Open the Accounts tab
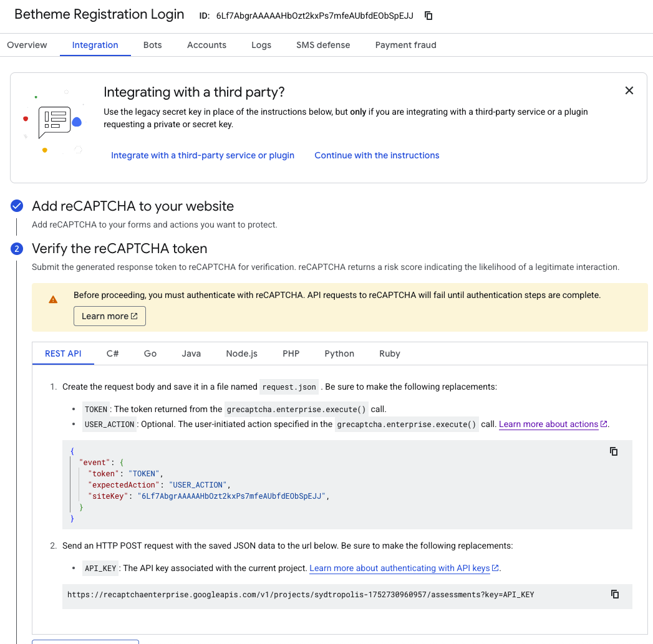The width and height of the screenshot is (653, 644). [x=206, y=45]
